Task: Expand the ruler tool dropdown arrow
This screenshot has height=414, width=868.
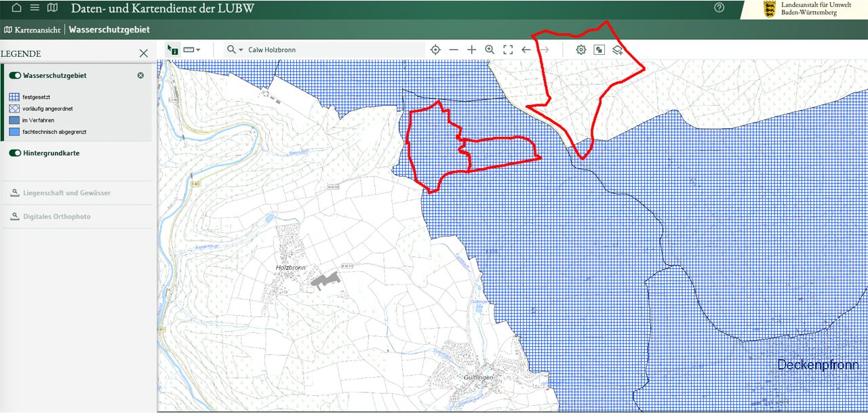Action: pos(198,50)
